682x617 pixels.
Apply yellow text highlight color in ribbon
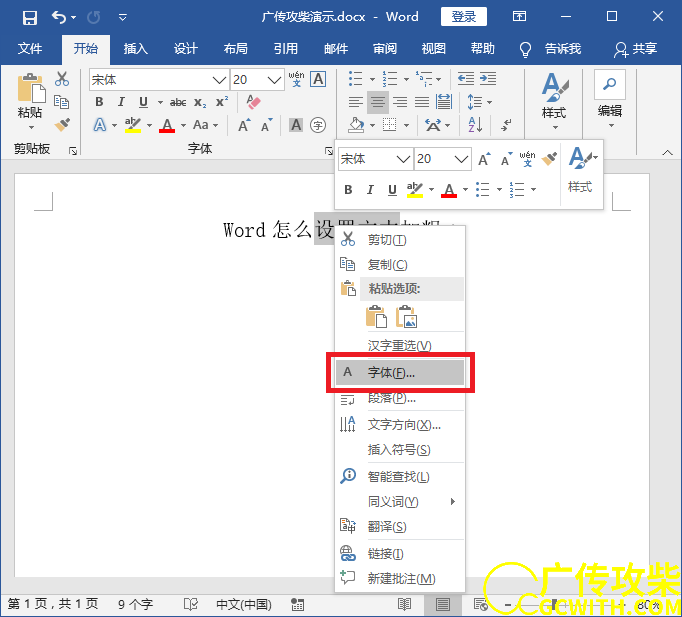(133, 125)
